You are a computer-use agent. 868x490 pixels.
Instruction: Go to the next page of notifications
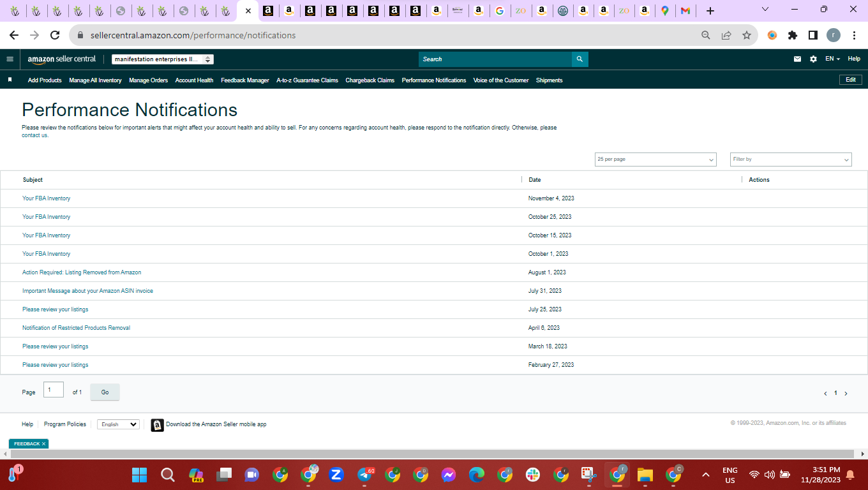coord(846,394)
